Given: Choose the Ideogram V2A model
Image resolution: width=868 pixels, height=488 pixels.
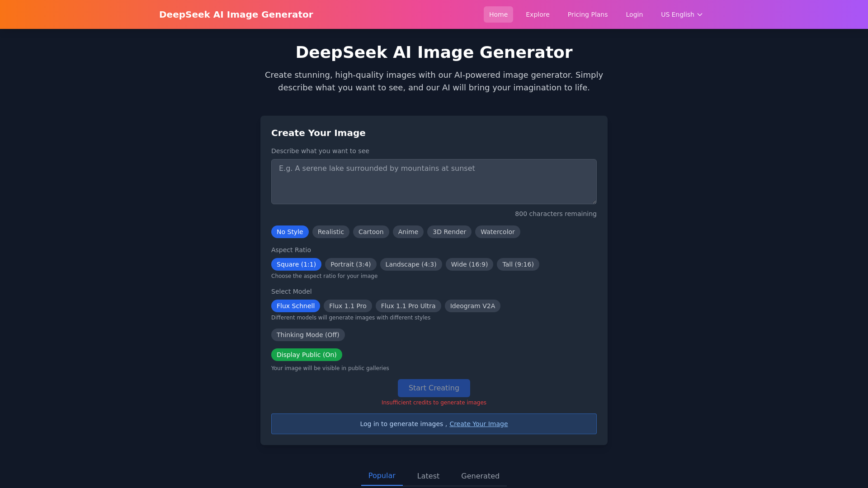Looking at the screenshot, I should 472,306.
